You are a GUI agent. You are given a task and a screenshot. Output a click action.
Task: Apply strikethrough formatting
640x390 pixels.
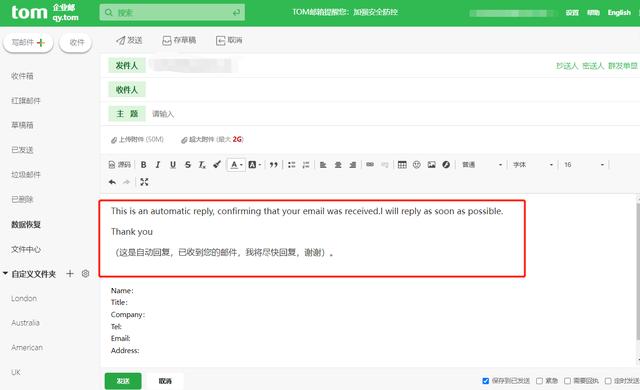(188, 164)
